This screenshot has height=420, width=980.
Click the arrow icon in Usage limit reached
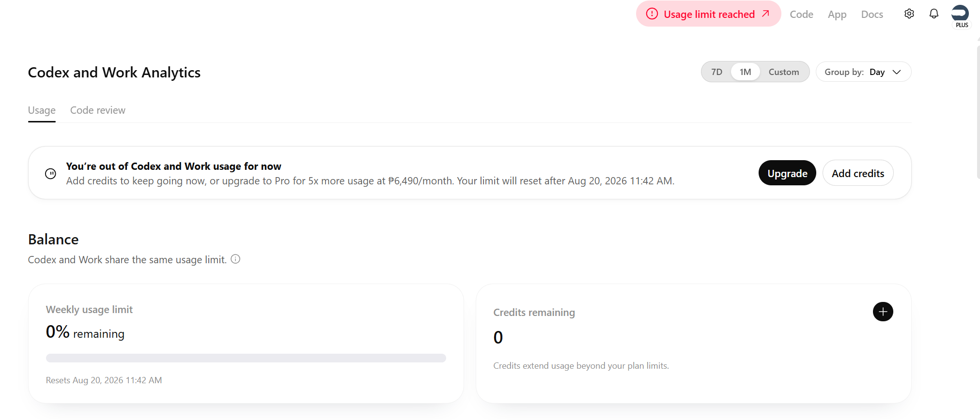click(x=765, y=14)
